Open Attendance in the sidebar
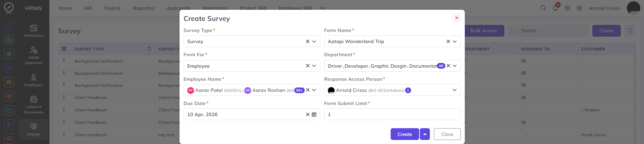 34,31
